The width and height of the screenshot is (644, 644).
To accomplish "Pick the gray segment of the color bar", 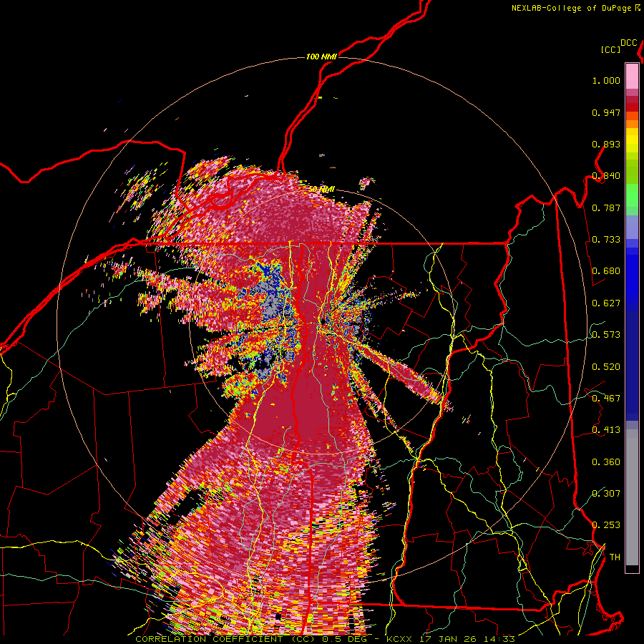I will 632,497.
